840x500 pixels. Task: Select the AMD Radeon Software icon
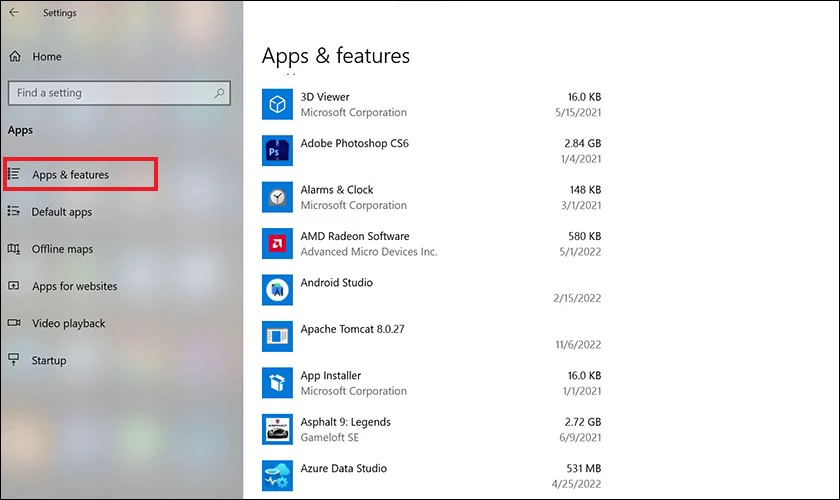277,243
